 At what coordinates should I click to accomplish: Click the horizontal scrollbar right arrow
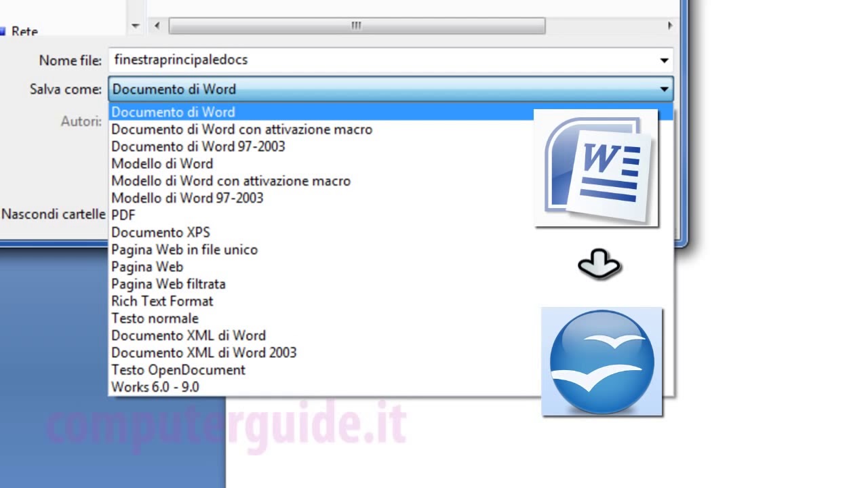point(670,26)
